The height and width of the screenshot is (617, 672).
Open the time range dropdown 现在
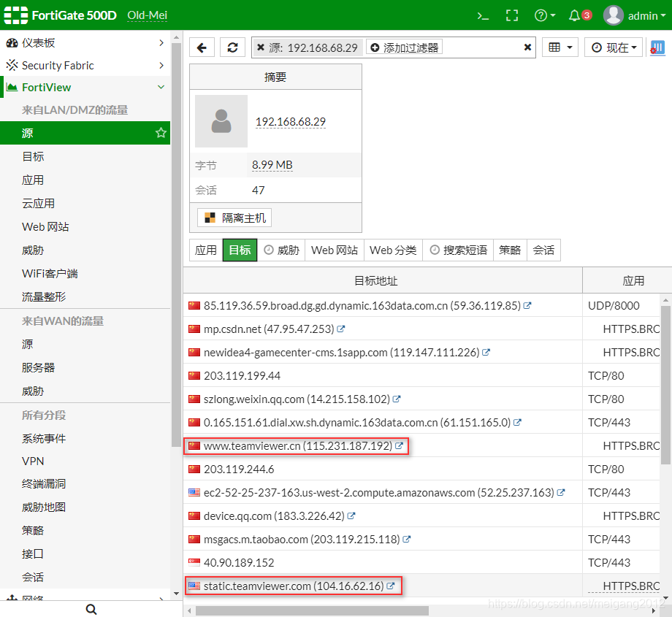click(x=614, y=47)
